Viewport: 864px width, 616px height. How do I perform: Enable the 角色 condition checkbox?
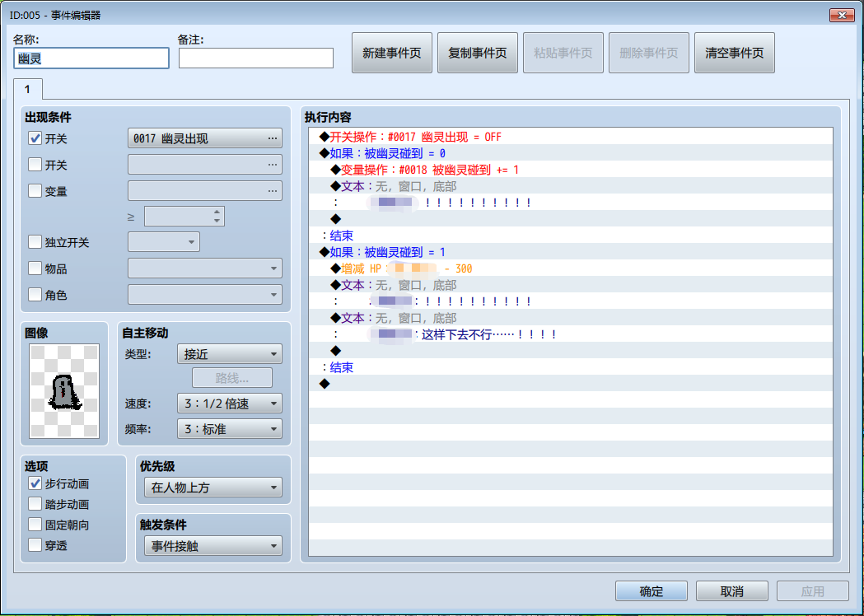(x=35, y=295)
